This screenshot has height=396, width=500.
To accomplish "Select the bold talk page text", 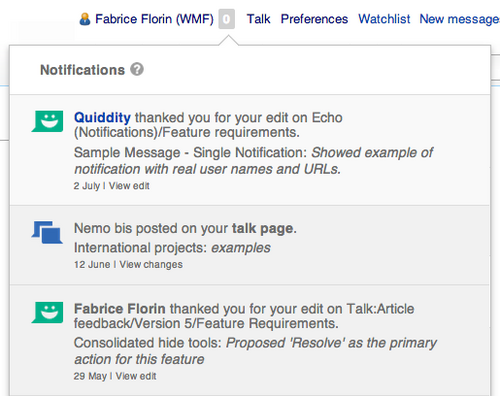I will click(264, 229).
